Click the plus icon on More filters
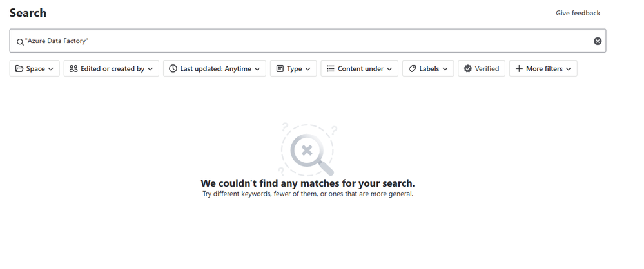Viewport: 644px width, 269px height. (x=519, y=68)
